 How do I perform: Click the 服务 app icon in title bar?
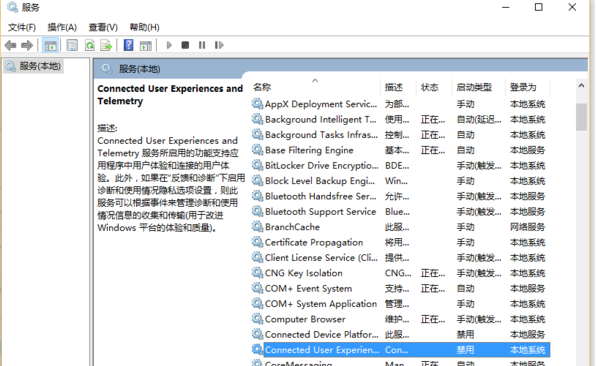click(x=13, y=7)
